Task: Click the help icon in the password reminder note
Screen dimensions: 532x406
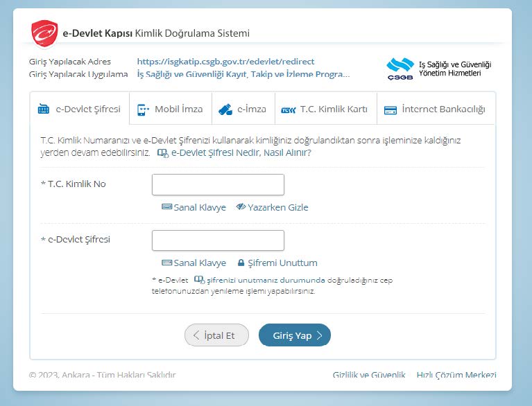Action: (199, 280)
